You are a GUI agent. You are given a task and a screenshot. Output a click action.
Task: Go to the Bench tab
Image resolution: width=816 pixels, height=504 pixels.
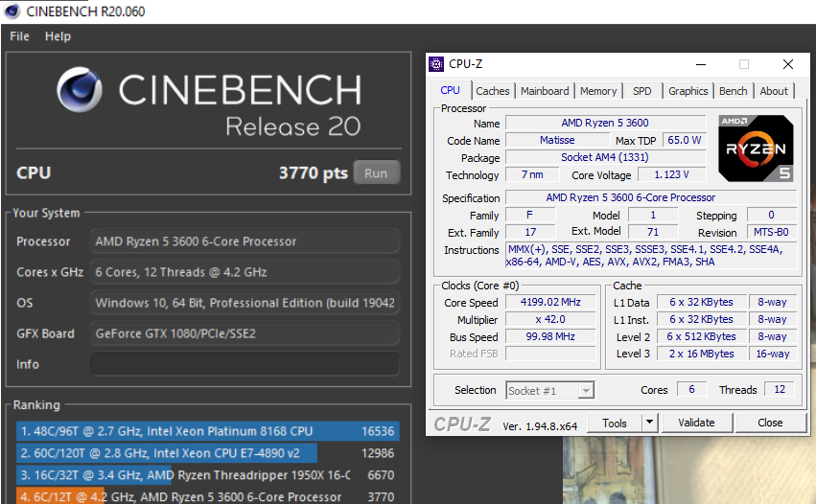click(x=733, y=91)
